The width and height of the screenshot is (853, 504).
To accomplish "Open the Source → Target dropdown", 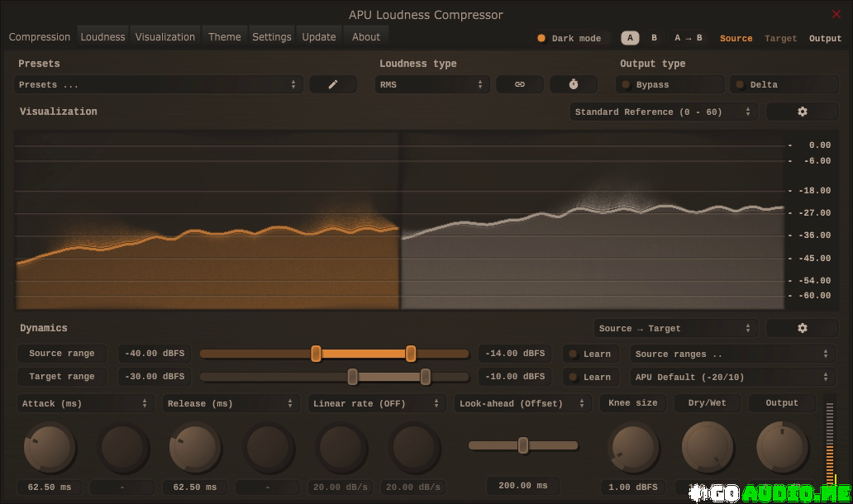I will [x=675, y=328].
